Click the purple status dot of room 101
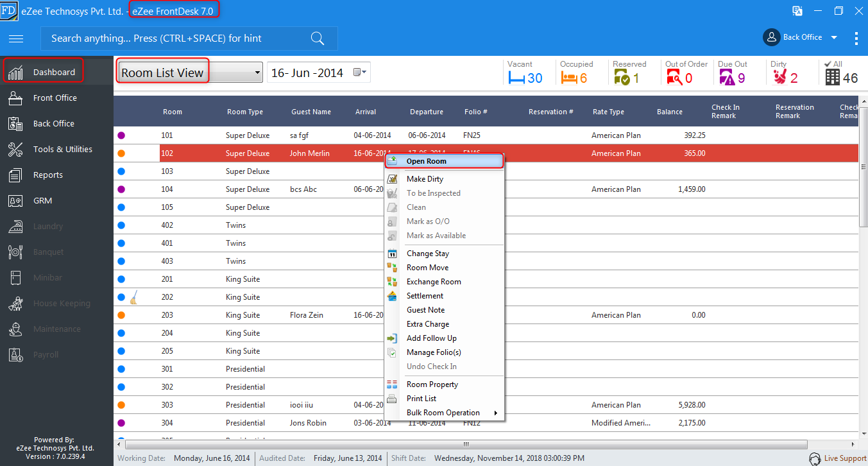Image resolution: width=868 pixels, height=466 pixels. tap(121, 135)
